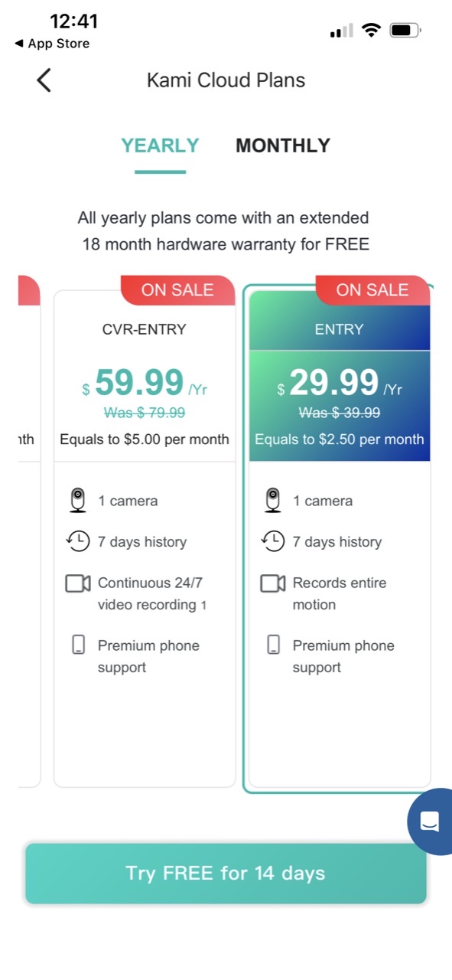Open the chat support bubble icon

[430, 822]
